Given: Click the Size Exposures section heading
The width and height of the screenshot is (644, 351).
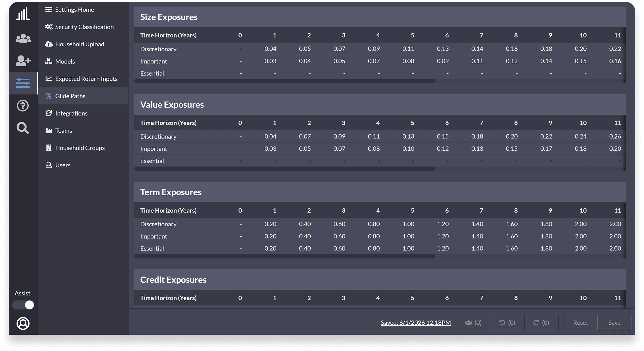Looking at the screenshot, I should point(169,17).
